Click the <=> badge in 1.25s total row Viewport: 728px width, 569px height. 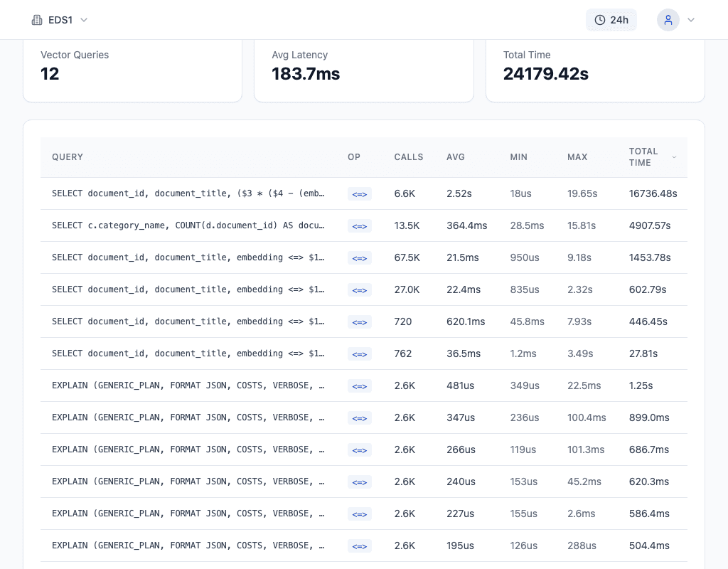pos(359,385)
